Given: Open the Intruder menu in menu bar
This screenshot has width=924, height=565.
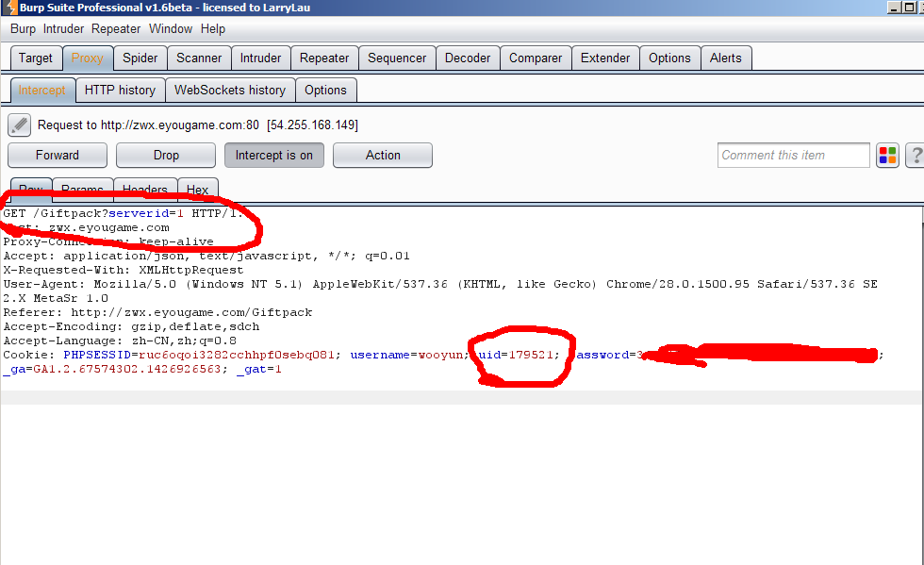Looking at the screenshot, I should click(64, 29).
